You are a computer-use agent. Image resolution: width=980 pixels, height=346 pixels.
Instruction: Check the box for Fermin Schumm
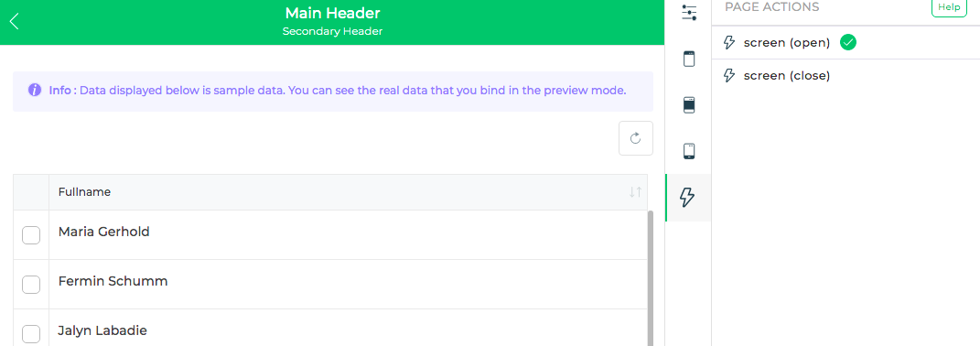click(31, 285)
